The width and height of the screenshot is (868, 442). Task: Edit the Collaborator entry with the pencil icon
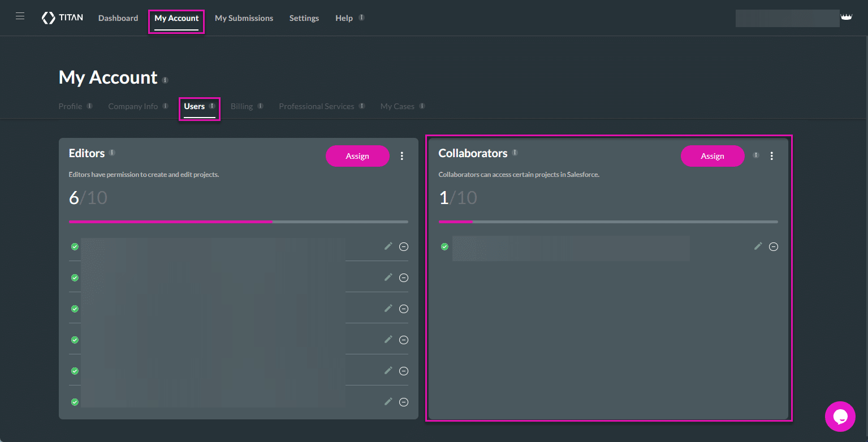758,246
